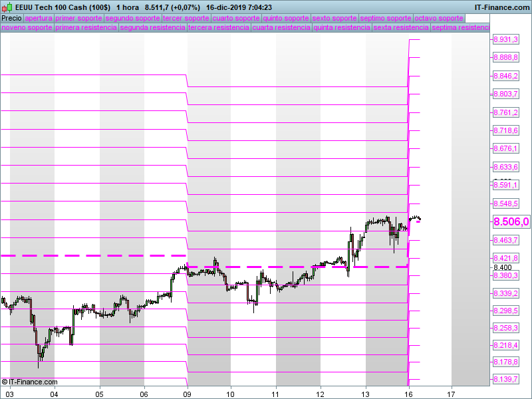Select the primer soporte label
The image size is (532, 399).
(x=78, y=19)
